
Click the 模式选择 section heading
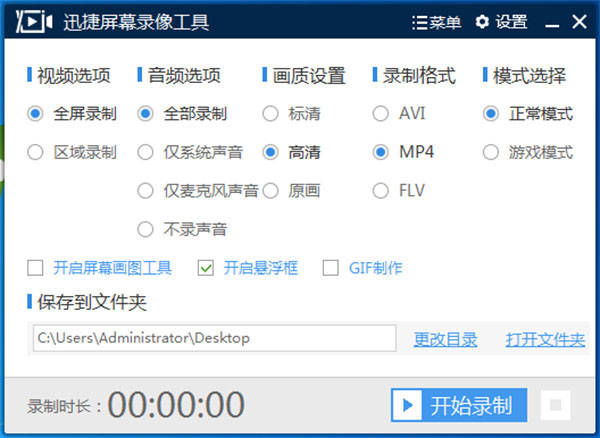pyautogui.click(x=529, y=75)
